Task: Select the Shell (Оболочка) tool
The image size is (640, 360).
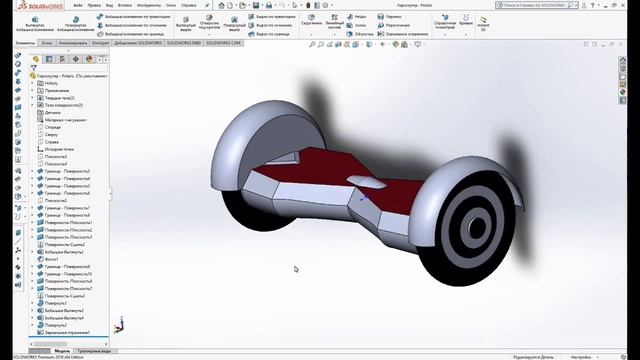Action: click(x=360, y=34)
